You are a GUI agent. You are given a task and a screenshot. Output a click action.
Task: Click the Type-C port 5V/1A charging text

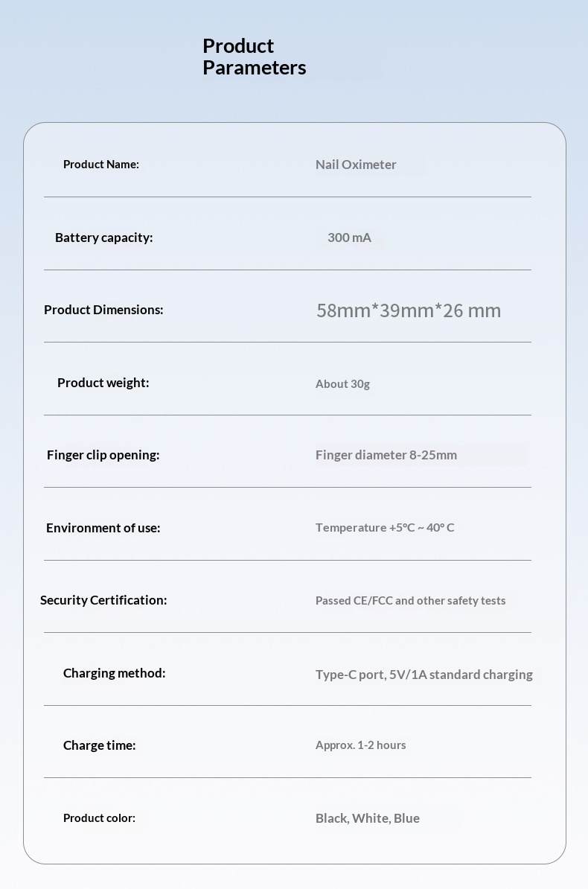(424, 675)
